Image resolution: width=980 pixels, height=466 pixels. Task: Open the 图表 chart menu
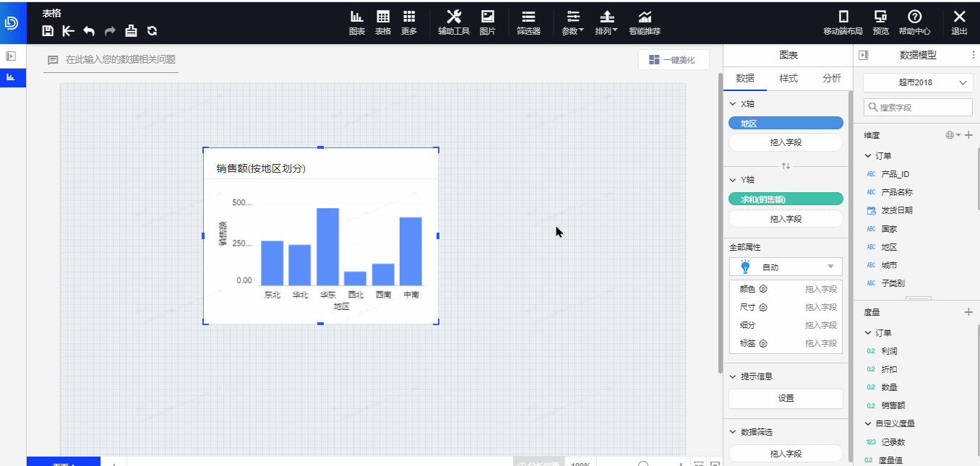(357, 22)
